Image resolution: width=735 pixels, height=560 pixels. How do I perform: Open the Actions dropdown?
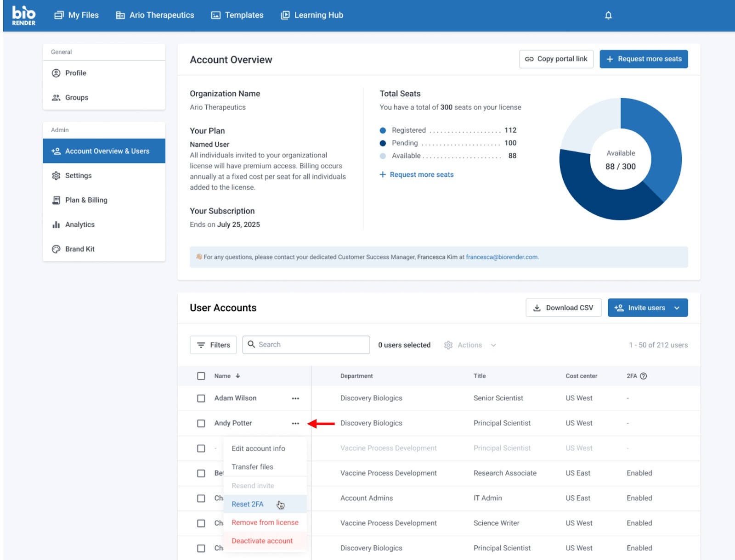coord(470,345)
